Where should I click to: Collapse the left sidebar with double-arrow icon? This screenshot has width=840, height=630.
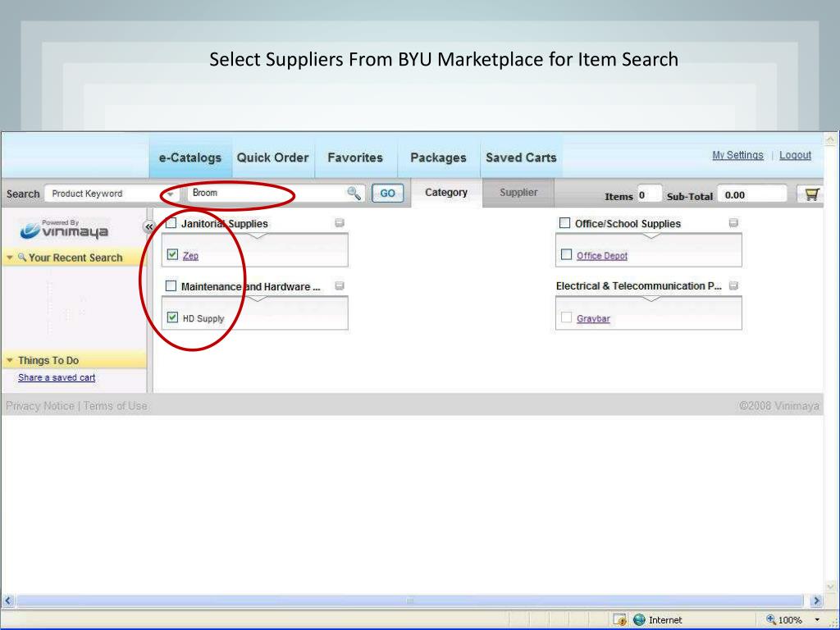149,226
